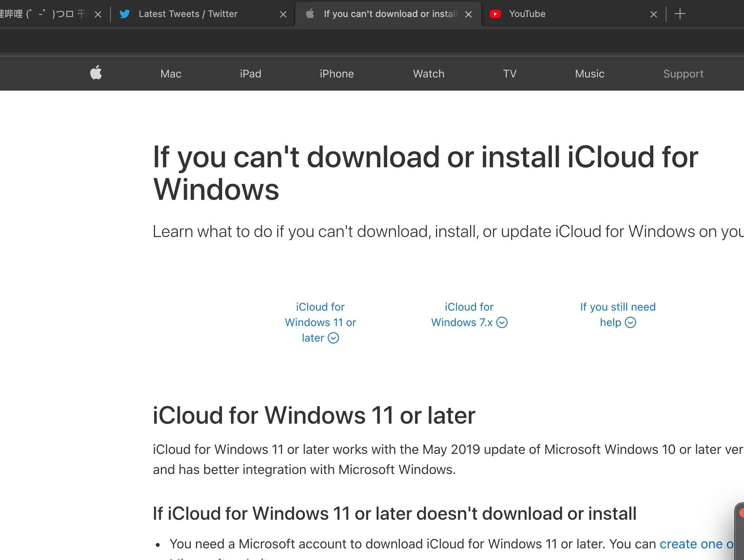Open iPad in Apple navigation
This screenshot has width=744, height=560.
250,74
